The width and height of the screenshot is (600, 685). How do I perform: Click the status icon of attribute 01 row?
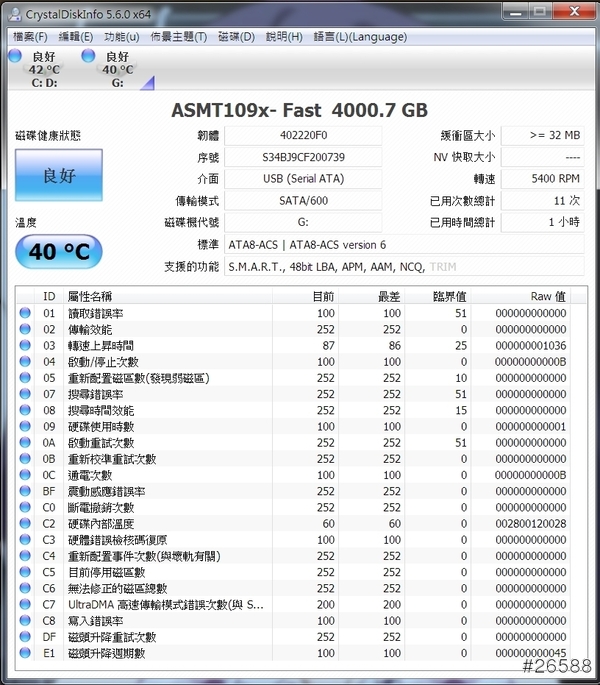[26, 313]
